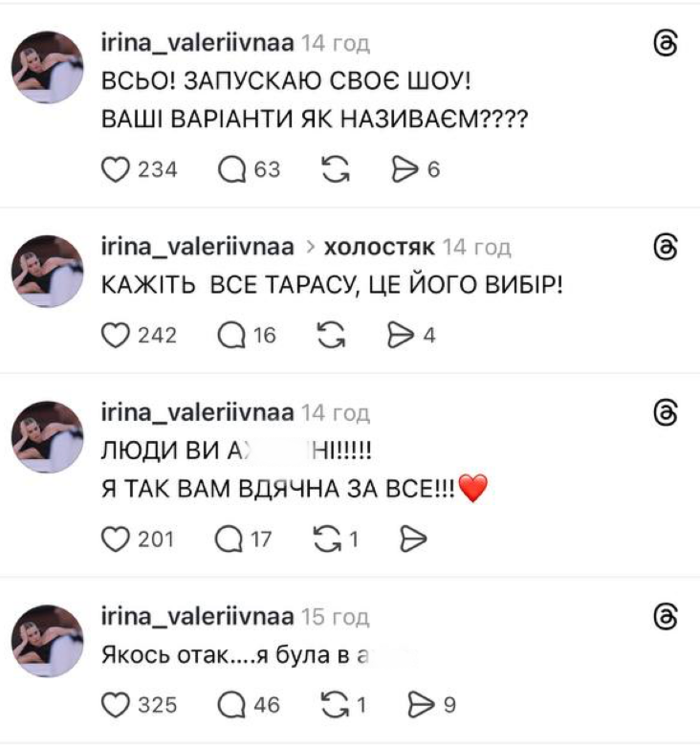The height and width of the screenshot is (748, 700).
Task: Click the Threads logo on the last post
Action: tap(663, 617)
